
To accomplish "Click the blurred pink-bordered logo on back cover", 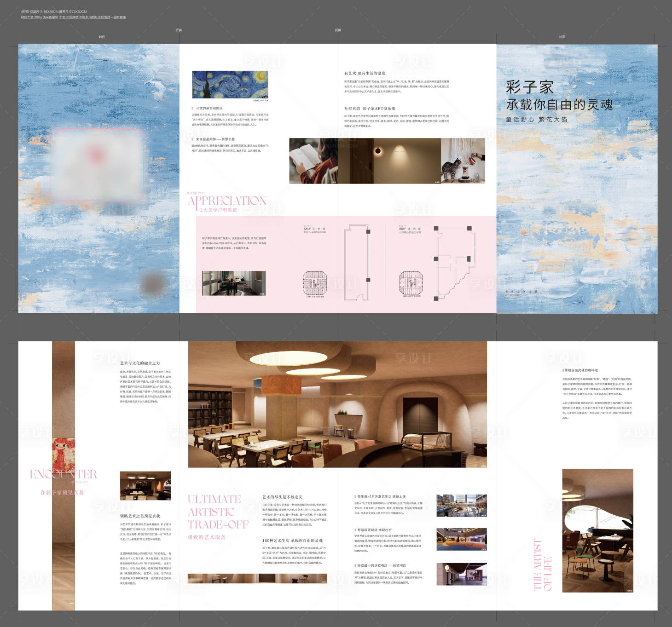I will [x=97, y=164].
